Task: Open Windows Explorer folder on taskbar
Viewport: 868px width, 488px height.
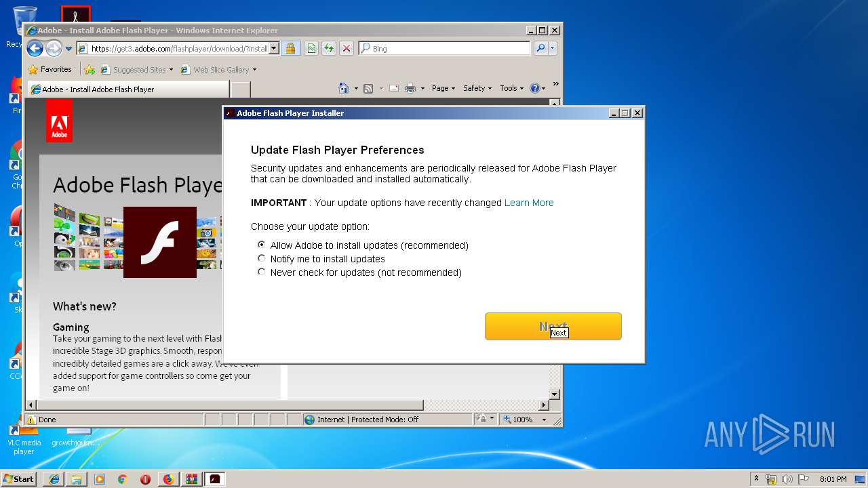Action: click(x=77, y=479)
